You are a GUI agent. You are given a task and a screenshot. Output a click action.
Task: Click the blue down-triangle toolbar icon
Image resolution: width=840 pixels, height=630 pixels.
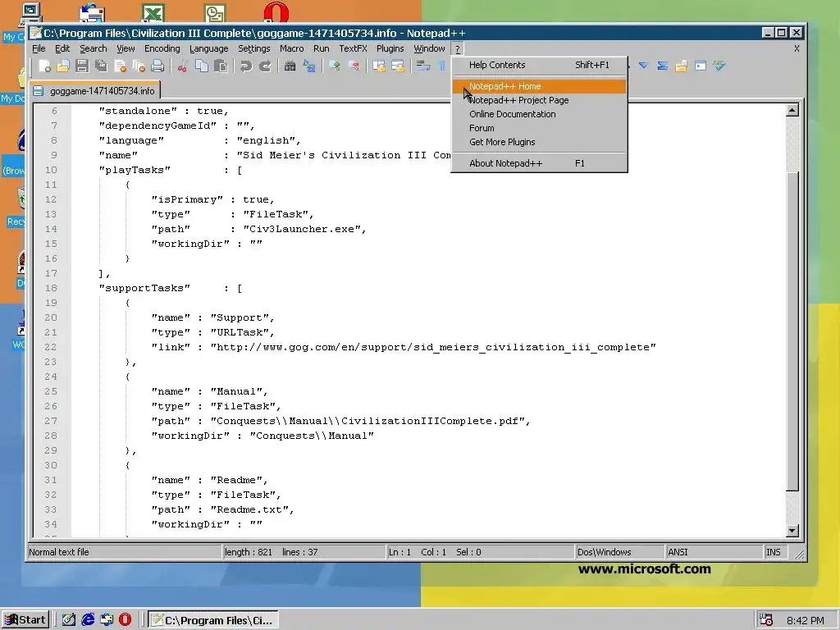(643, 66)
